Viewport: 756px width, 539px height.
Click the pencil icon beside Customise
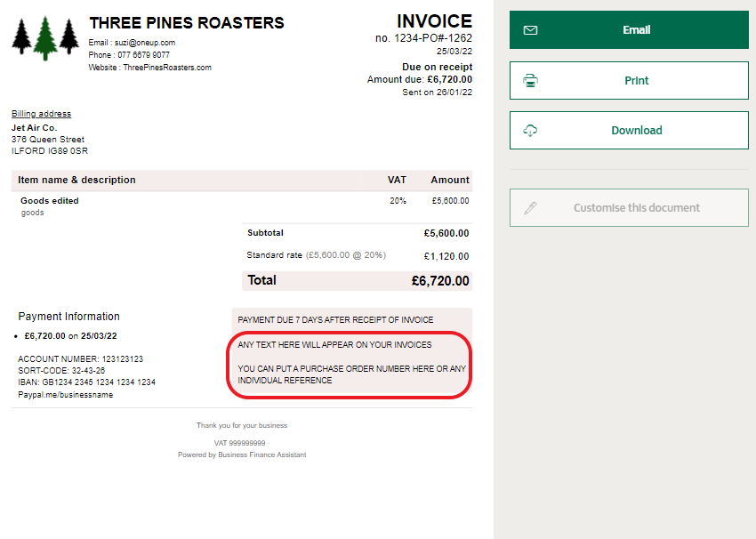click(531, 208)
